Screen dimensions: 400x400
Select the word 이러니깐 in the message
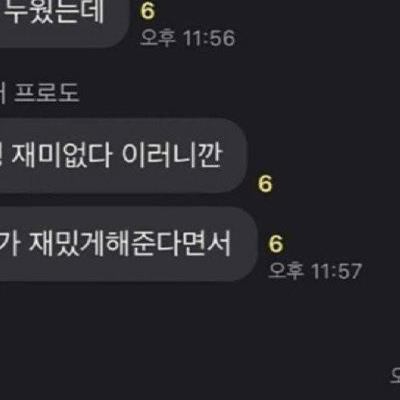(x=172, y=156)
